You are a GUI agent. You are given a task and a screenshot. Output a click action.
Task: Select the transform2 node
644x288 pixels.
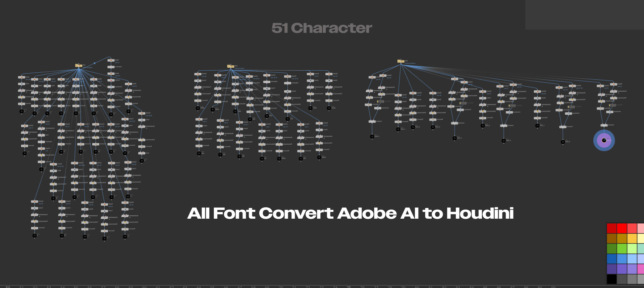(378, 108)
